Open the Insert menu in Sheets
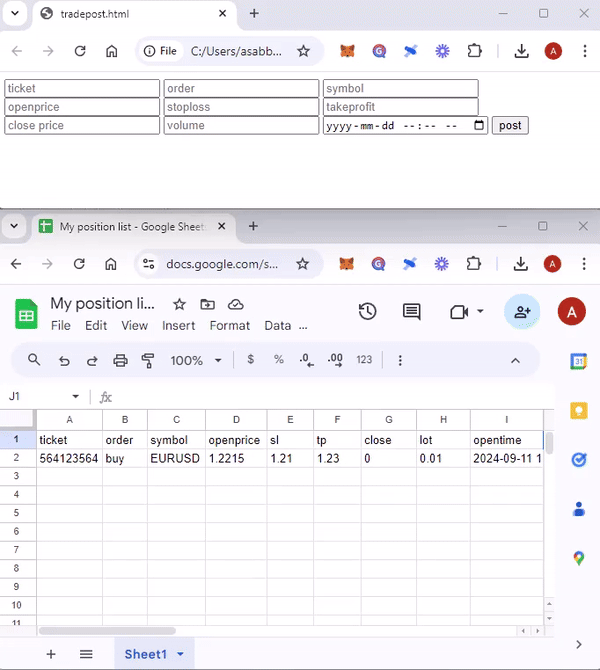 (x=178, y=326)
